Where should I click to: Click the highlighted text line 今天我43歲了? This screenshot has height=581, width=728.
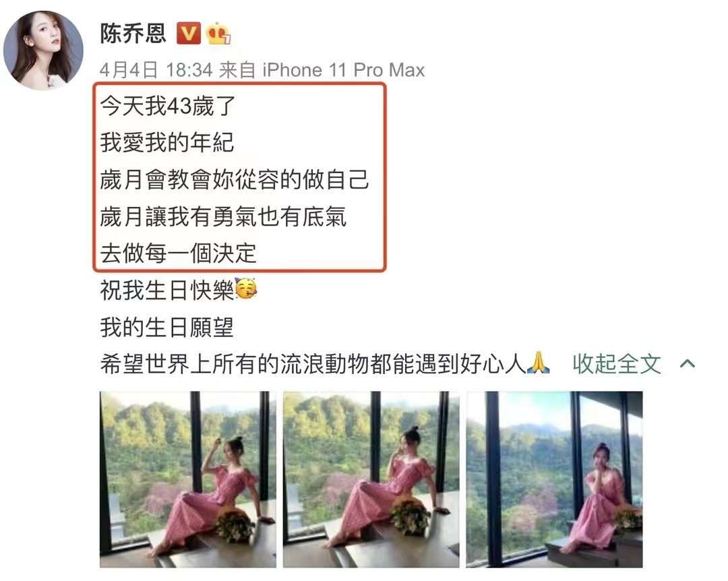[x=168, y=106]
